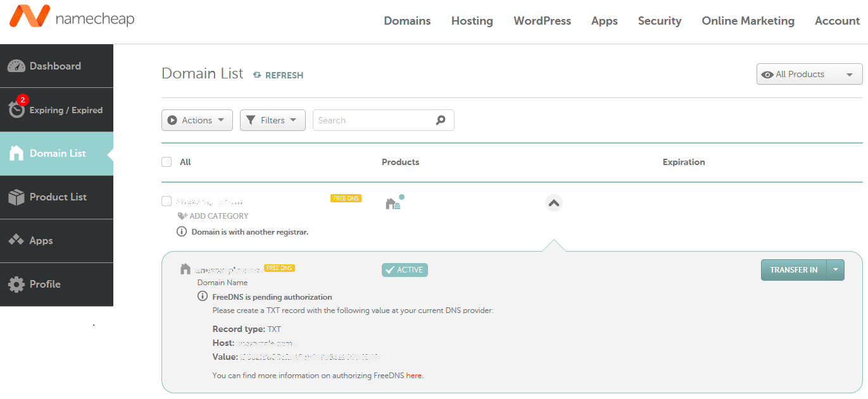Screen dimensions: 868x399
Task: Click the Expiration column header
Action: click(x=684, y=162)
